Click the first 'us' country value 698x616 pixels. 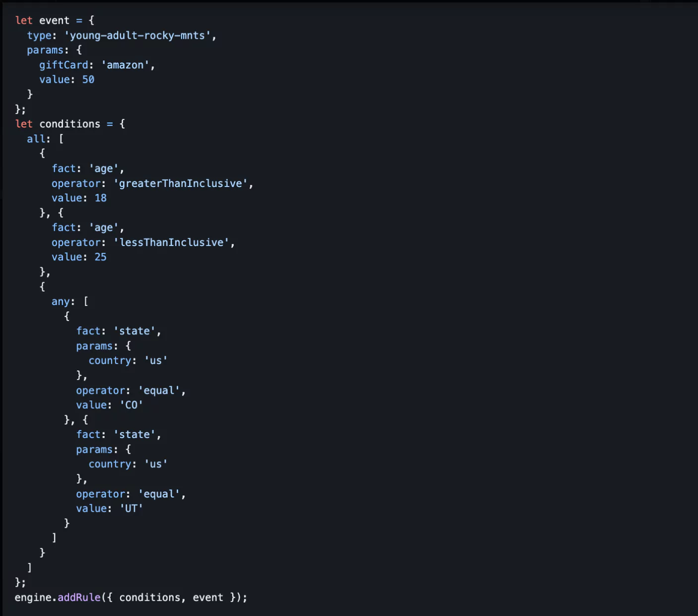(x=156, y=361)
